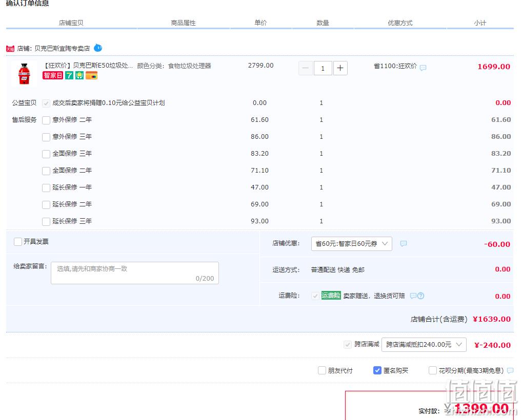Click the 小计 column header
Image resolution: width=522 pixels, height=420 pixels.
point(480,23)
